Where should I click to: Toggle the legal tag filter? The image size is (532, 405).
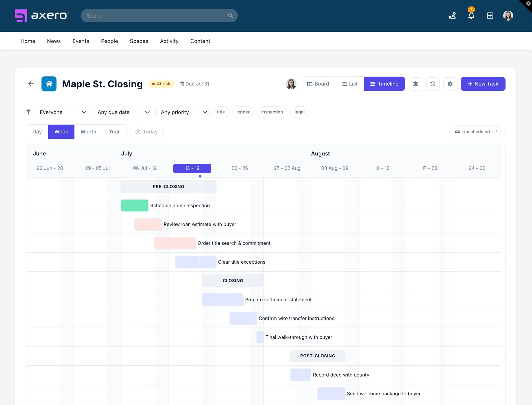300,112
